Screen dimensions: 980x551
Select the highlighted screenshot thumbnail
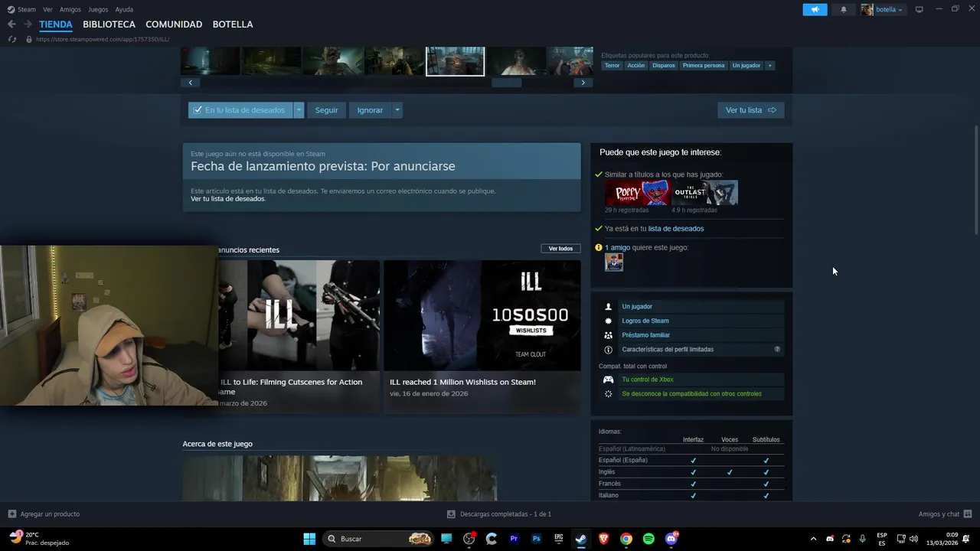point(455,61)
